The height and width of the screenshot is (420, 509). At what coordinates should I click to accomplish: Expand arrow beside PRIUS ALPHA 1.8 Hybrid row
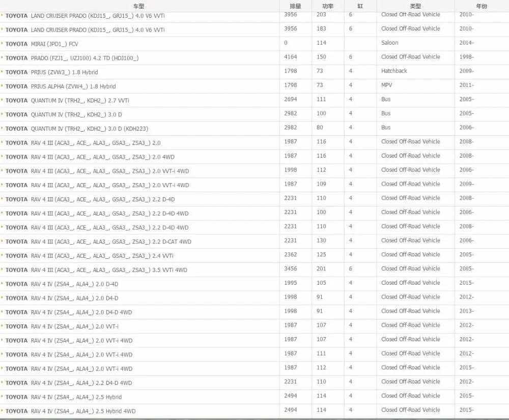[2, 85]
